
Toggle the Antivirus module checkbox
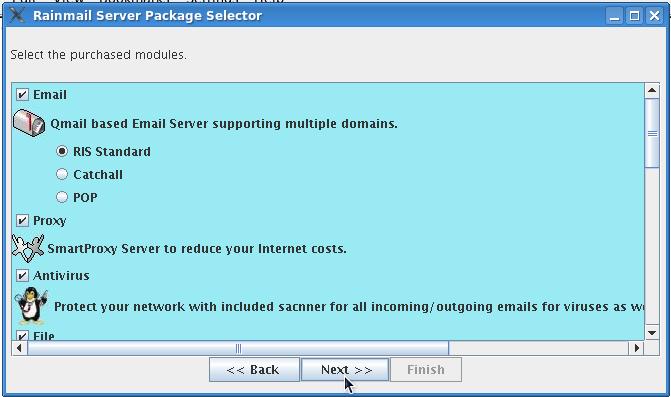pos(22,275)
